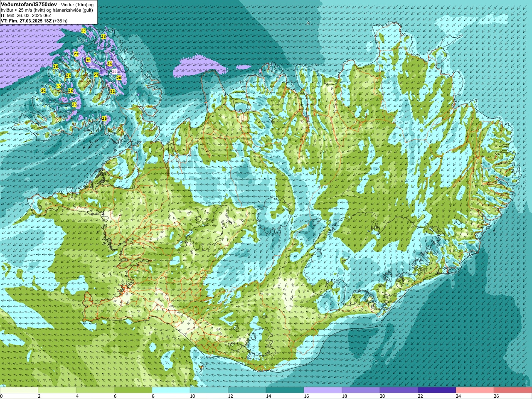The image size is (532, 399).
Task: Select the yellow gust label 30
Action: click(43, 91)
